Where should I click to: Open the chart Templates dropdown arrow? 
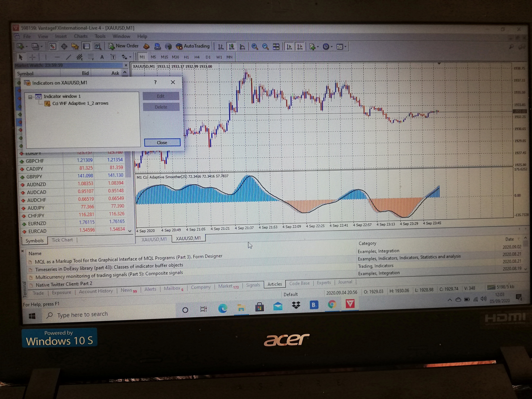tap(346, 47)
